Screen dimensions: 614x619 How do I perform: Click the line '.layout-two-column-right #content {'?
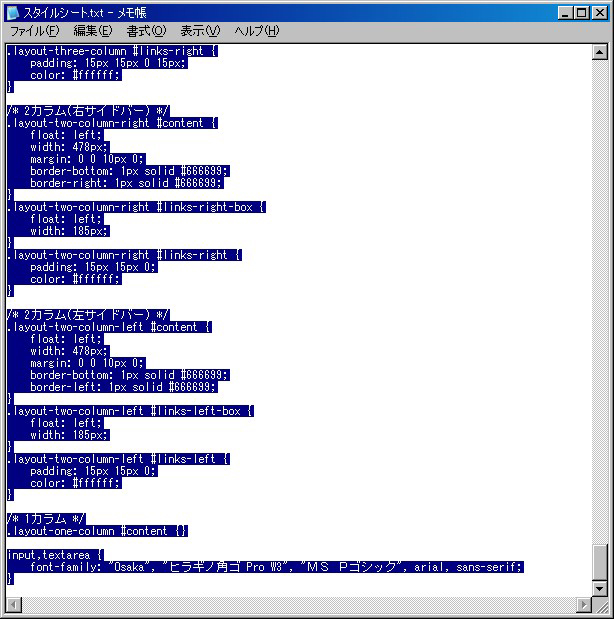(x=112, y=123)
